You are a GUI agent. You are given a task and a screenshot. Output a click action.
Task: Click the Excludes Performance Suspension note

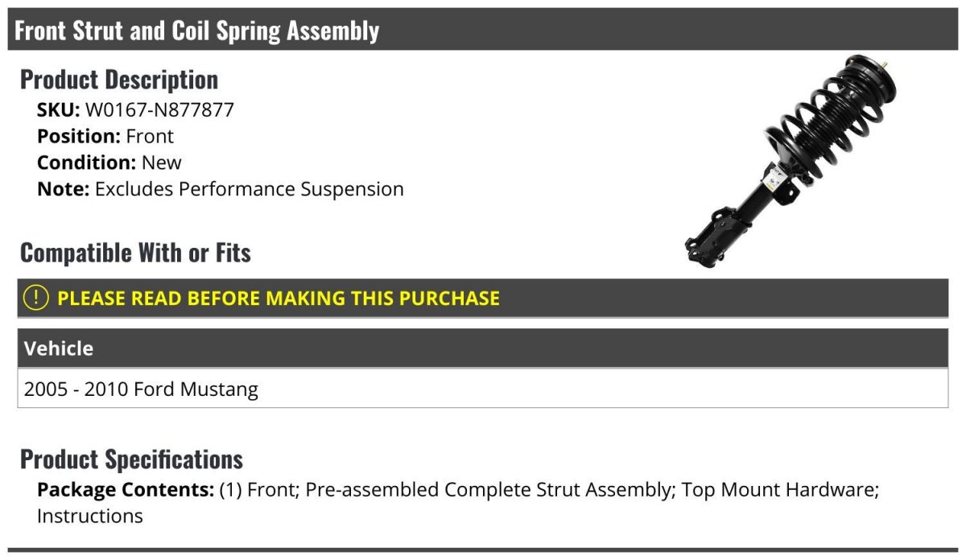tap(250, 189)
